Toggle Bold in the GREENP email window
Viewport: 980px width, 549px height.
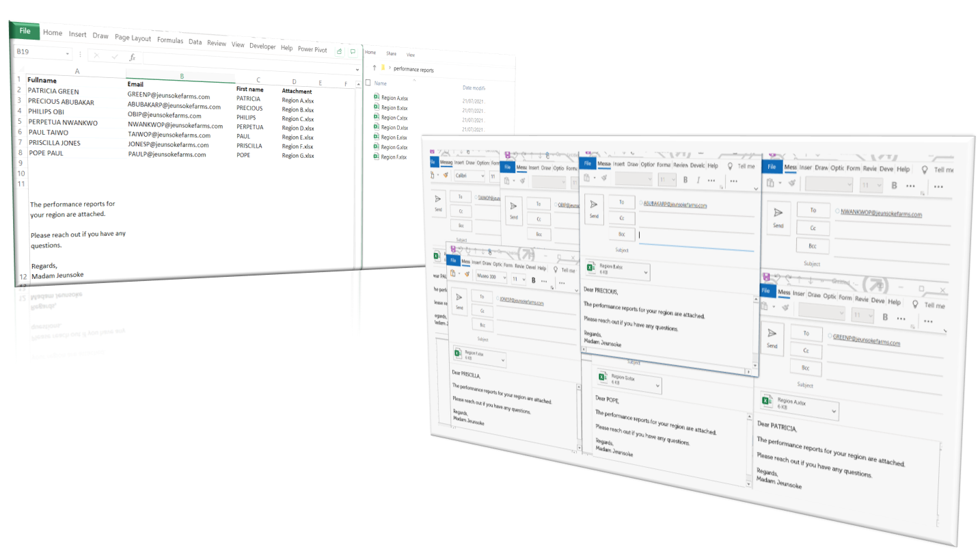886,317
